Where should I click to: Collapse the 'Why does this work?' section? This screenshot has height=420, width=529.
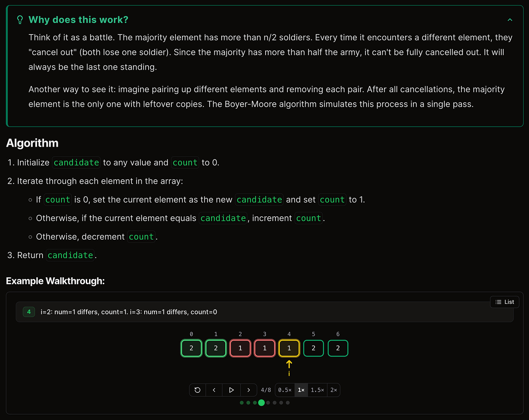510,20
